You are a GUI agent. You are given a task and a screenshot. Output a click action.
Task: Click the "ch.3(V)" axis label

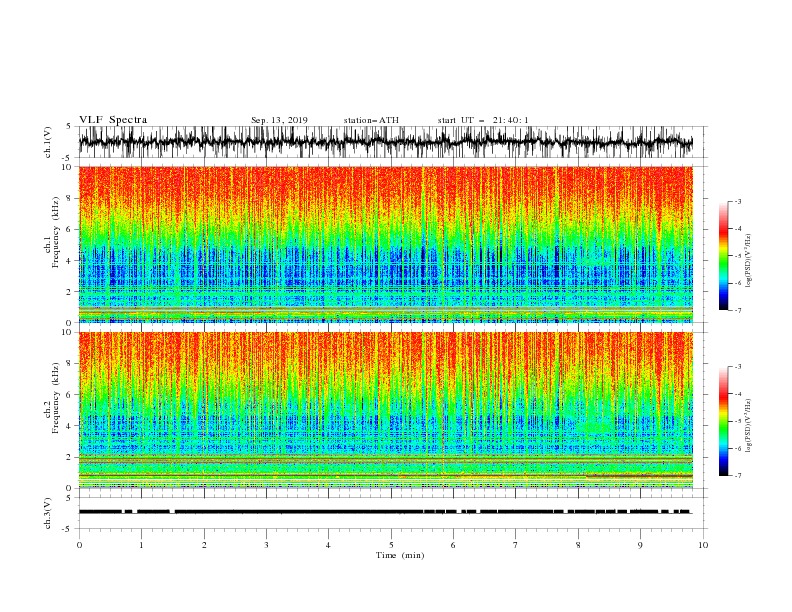click(48, 513)
